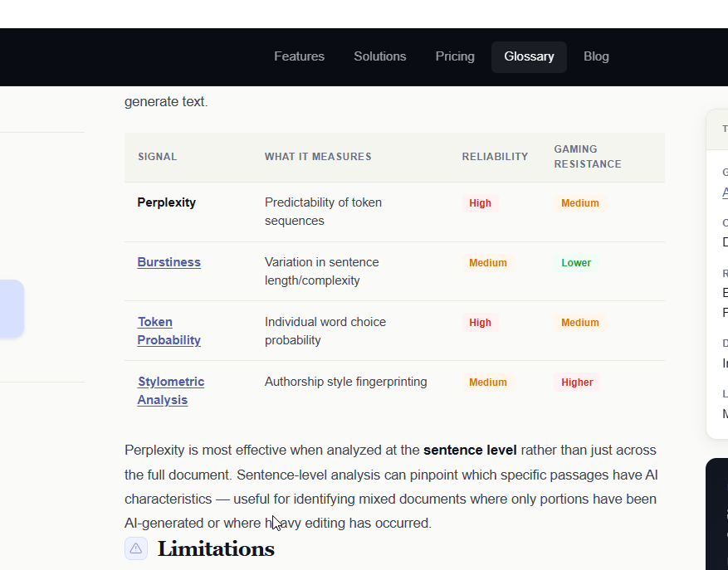The width and height of the screenshot is (728, 570).
Task: Click the Perplexity row title
Action: pos(166,202)
